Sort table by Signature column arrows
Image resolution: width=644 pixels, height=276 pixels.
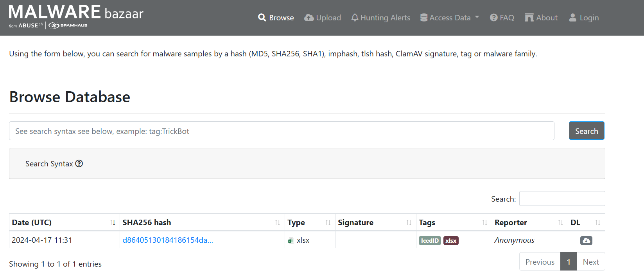point(409,223)
